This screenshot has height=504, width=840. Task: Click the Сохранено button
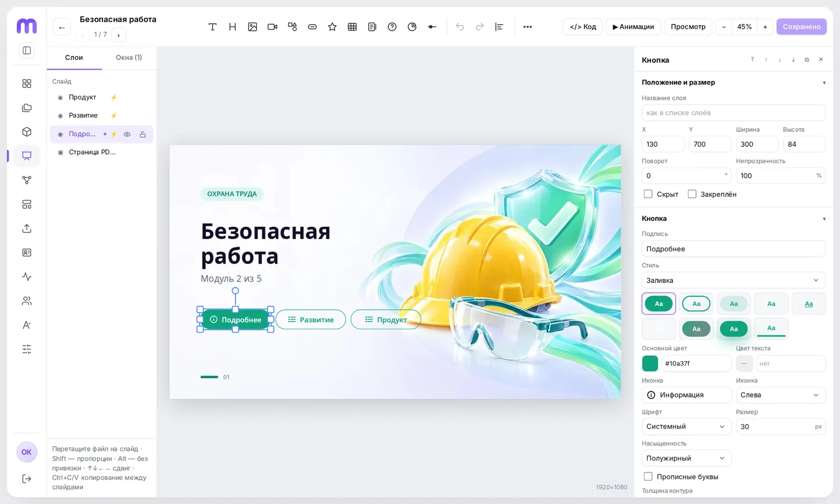(x=801, y=27)
